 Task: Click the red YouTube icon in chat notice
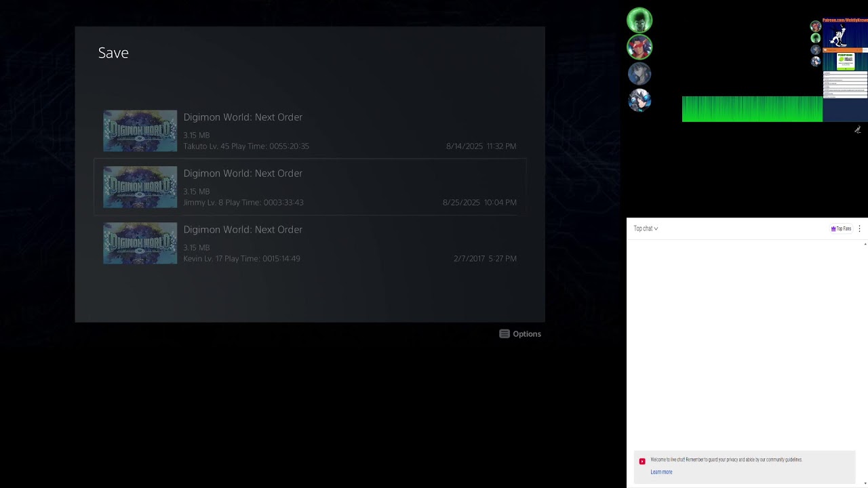pyautogui.click(x=642, y=462)
